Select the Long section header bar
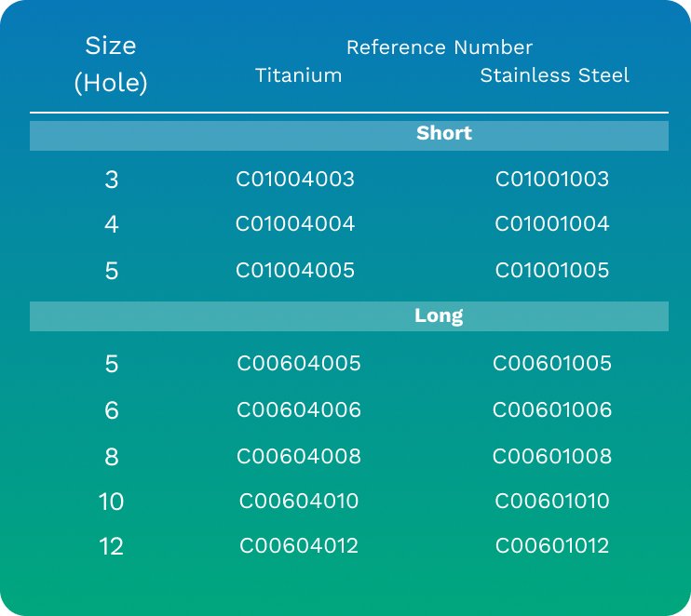691x616 pixels. [x=349, y=316]
